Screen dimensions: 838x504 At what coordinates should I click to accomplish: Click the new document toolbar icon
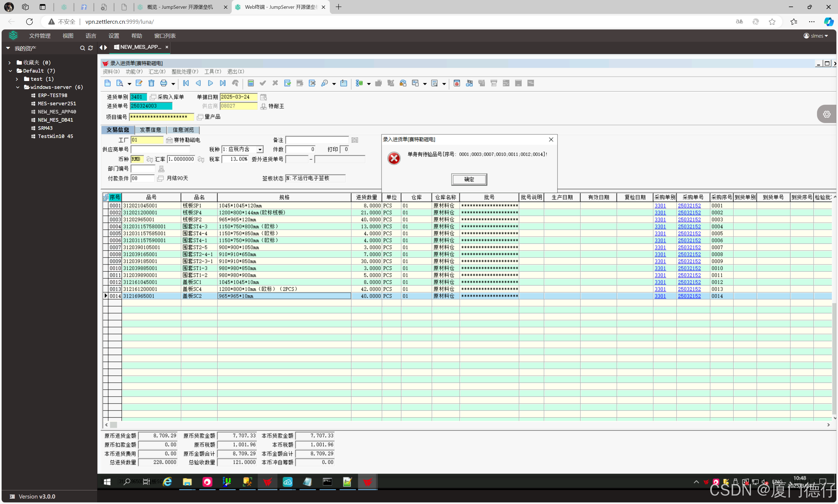coord(108,83)
